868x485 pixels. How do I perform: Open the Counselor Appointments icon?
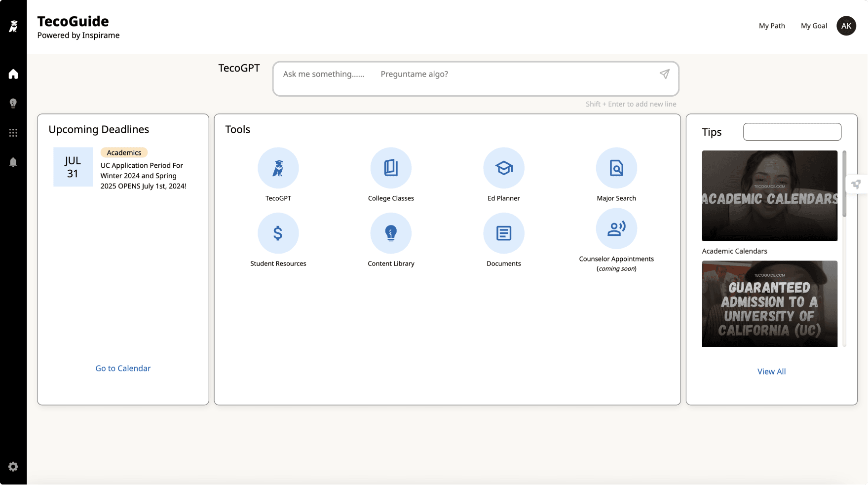[616, 228]
